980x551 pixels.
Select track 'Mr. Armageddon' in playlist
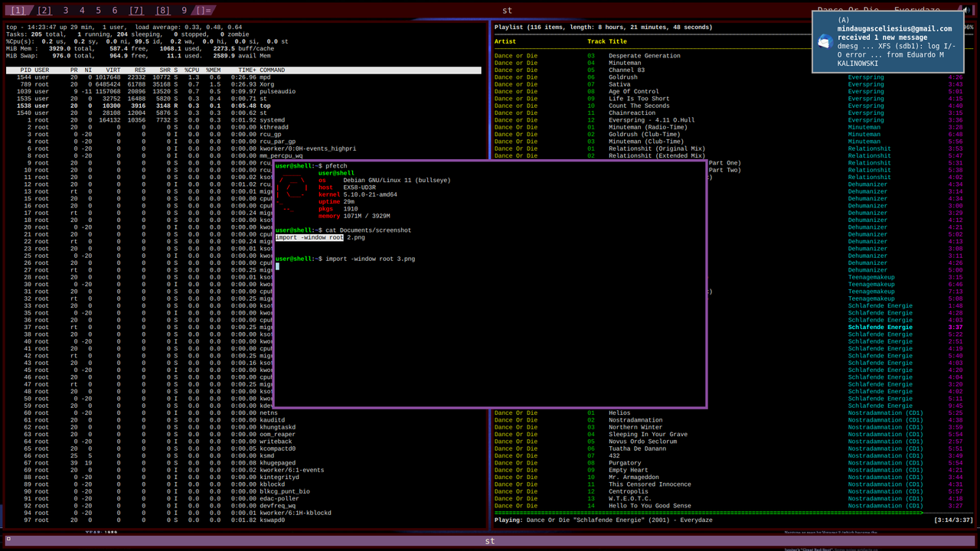click(727, 478)
